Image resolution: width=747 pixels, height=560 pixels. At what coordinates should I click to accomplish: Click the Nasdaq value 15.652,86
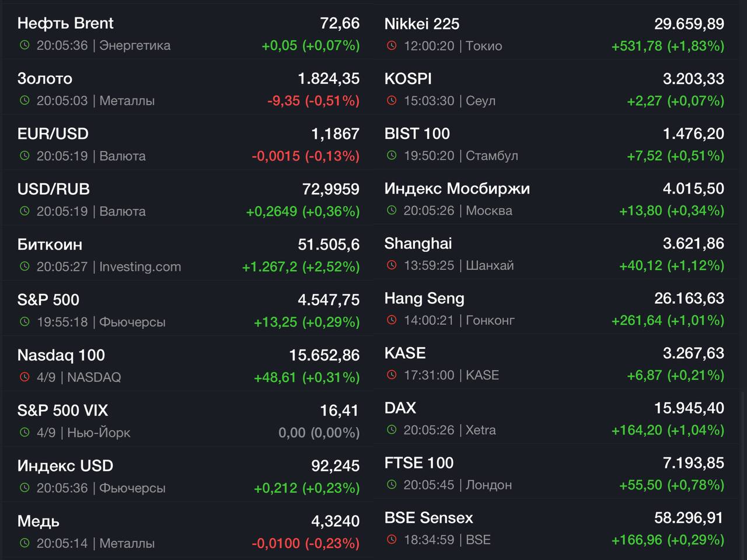(324, 355)
